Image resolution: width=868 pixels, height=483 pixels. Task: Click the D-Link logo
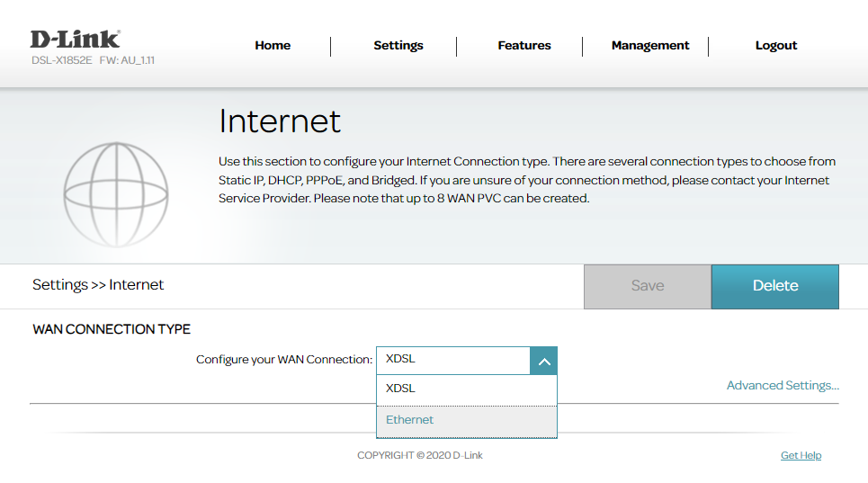coord(76,40)
